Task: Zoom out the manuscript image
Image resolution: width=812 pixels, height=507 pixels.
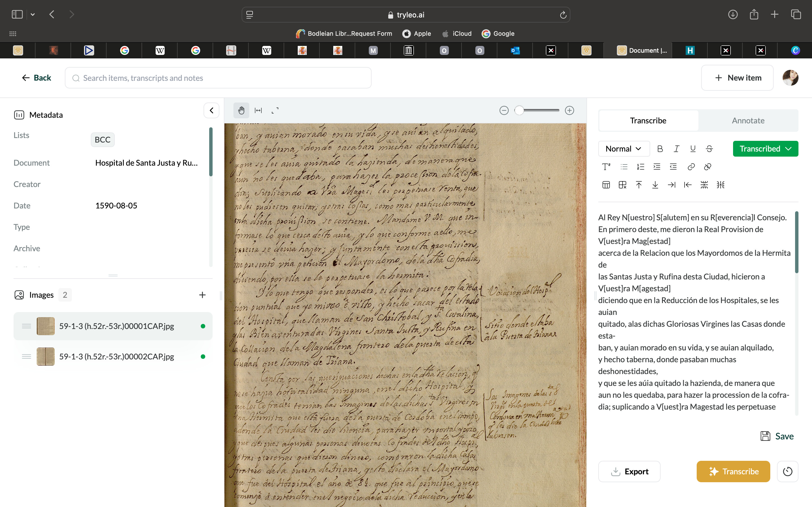Action: [504, 110]
